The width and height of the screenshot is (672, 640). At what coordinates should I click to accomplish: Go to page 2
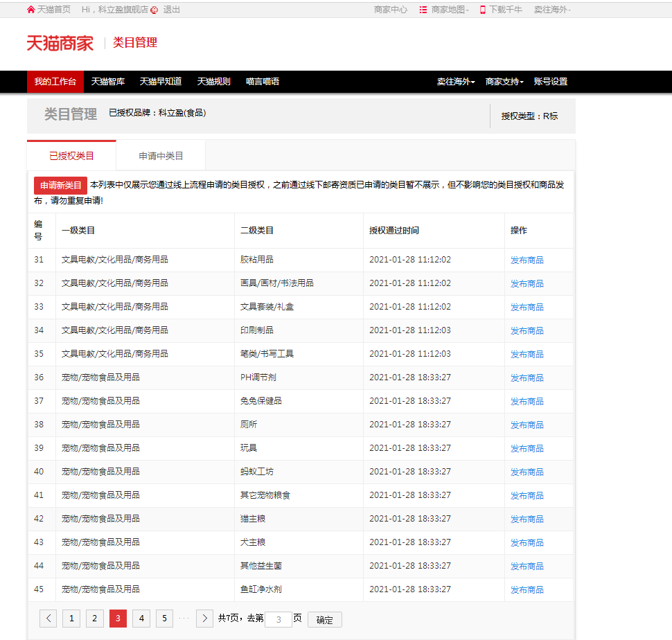point(95,618)
